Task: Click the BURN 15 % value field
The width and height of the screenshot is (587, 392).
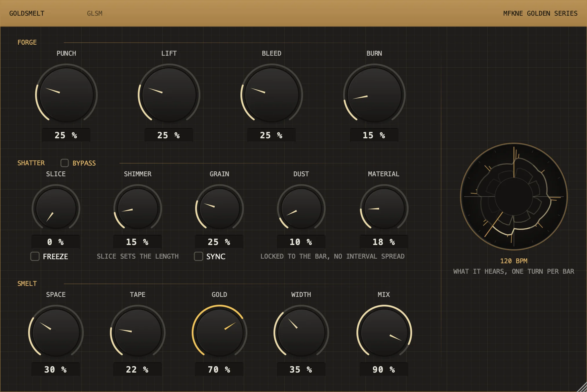Action: point(374,135)
